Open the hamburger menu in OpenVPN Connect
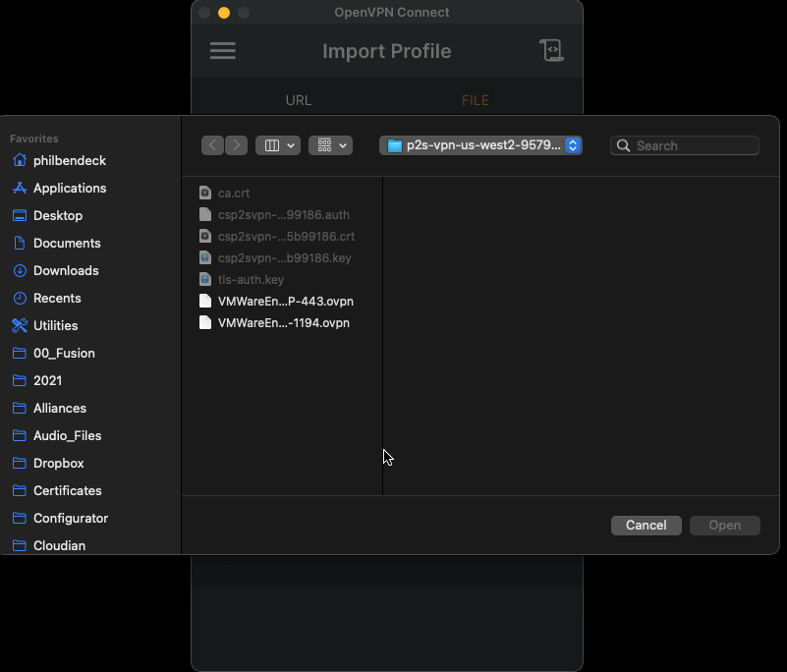Image resolution: width=787 pixels, height=672 pixels. [222, 51]
